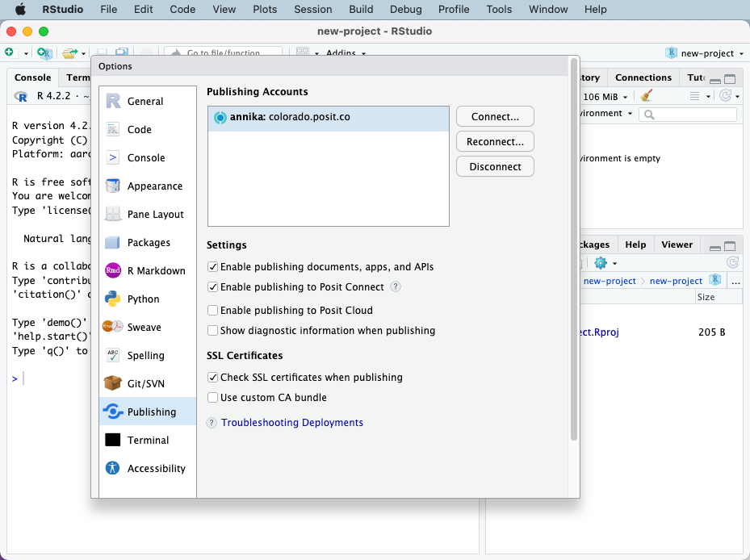Click the Files pane gear icon
Image resolution: width=750 pixels, height=560 pixels.
601,263
